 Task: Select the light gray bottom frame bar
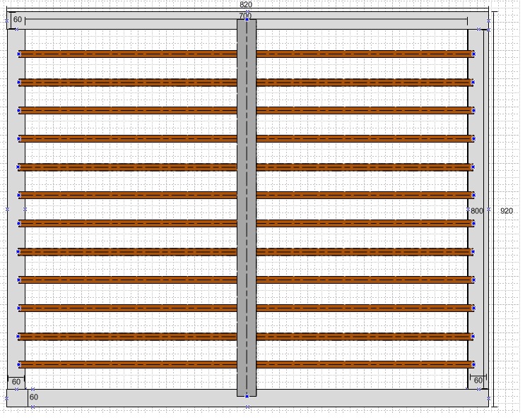click(x=248, y=398)
